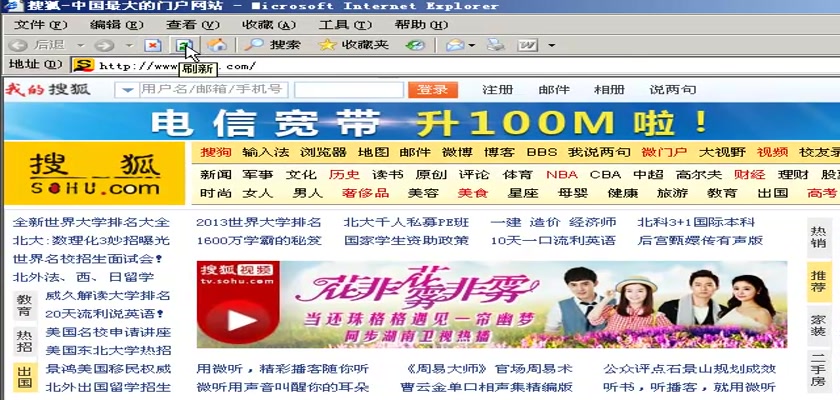Print the page with the printer icon
Viewport: 840px width, 400px height.
tap(496, 45)
